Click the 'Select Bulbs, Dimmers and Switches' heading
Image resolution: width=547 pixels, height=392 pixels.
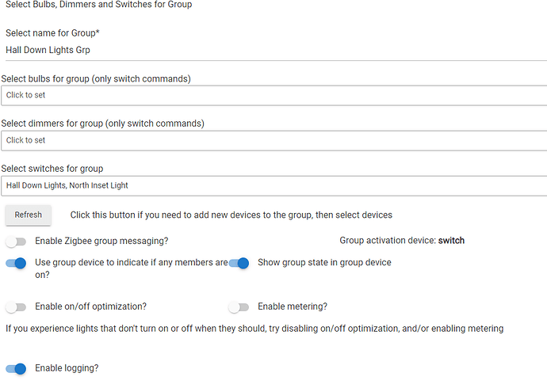(x=98, y=5)
